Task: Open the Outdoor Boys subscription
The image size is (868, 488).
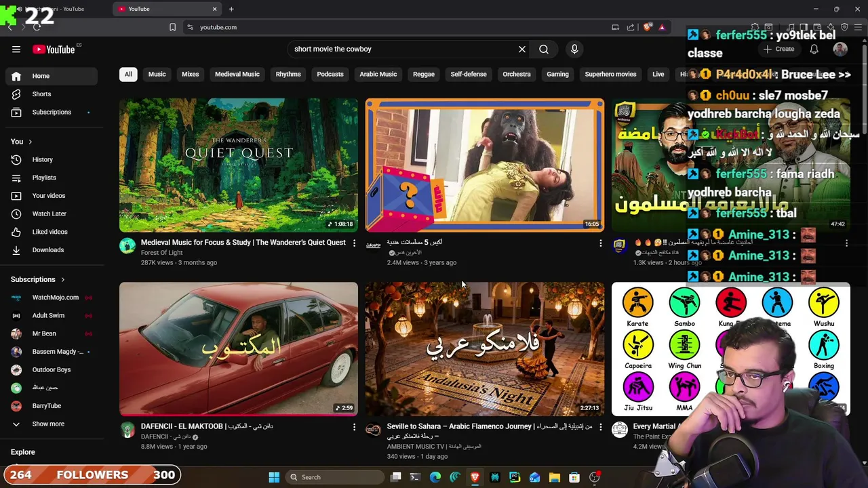Action: (52, 369)
